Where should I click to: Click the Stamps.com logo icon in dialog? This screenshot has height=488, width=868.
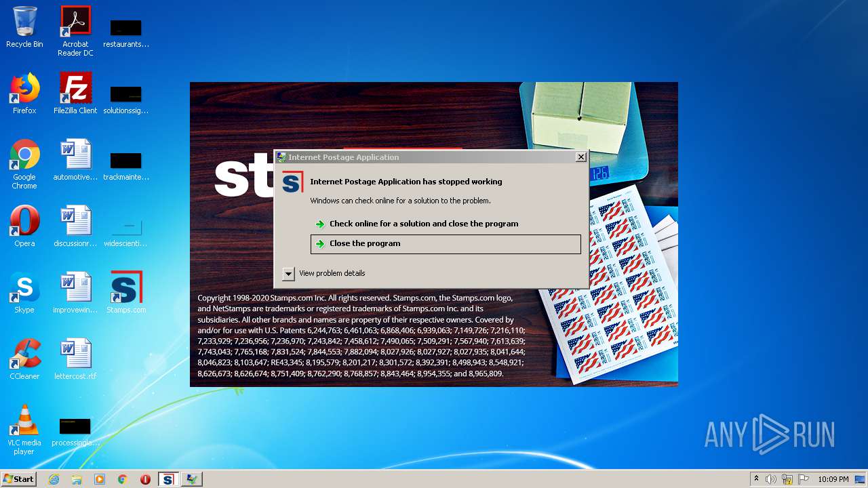(x=292, y=182)
